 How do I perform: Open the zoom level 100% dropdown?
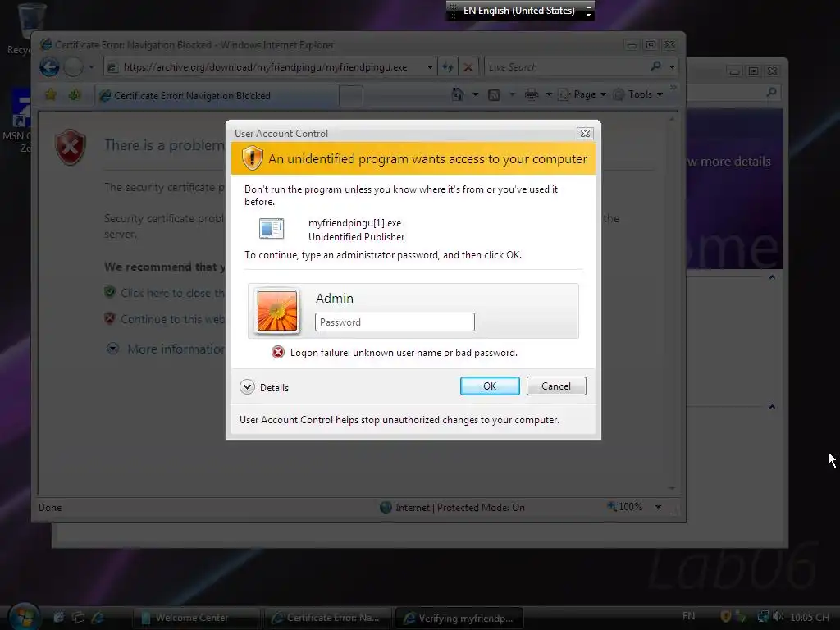[x=658, y=507]
